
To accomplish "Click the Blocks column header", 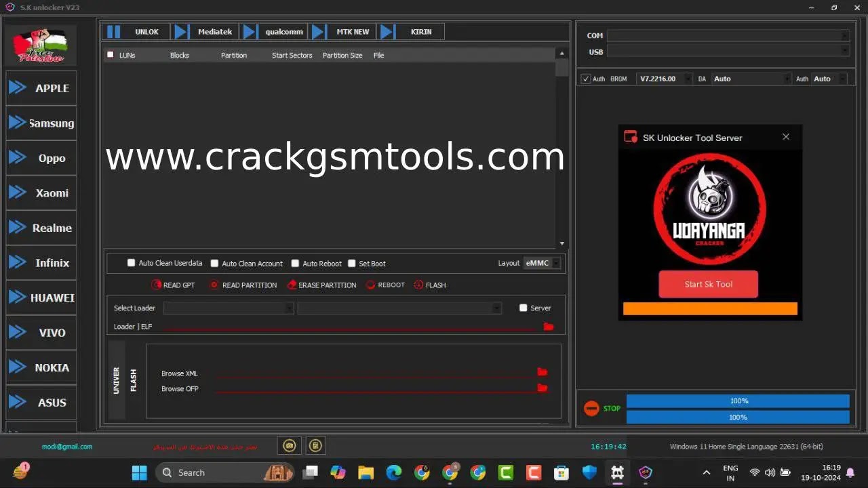I will tap(180, 56).
